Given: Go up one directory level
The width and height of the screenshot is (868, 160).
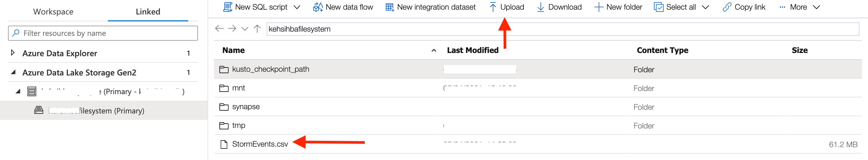Looking at the screenshot, I should pyautogui.click(x=257, y=29).
